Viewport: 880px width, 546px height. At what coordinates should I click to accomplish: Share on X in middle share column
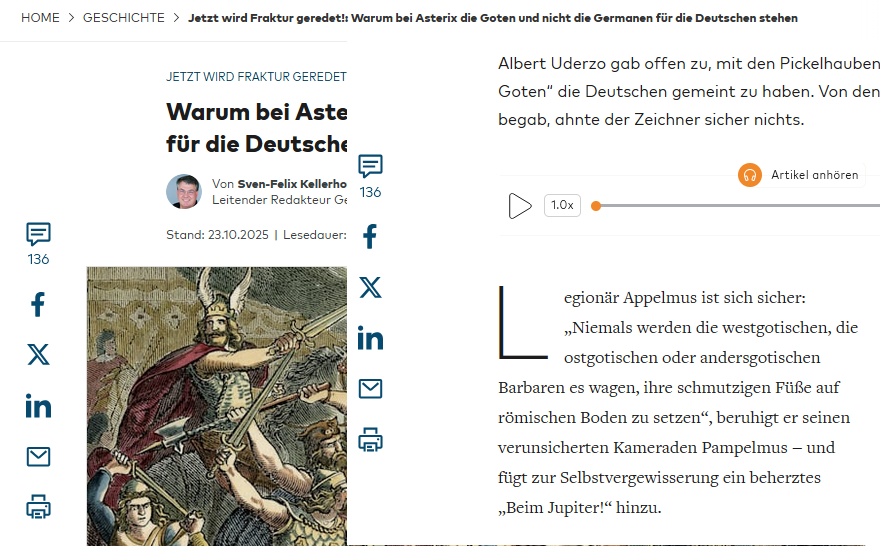tap(370, 287)
